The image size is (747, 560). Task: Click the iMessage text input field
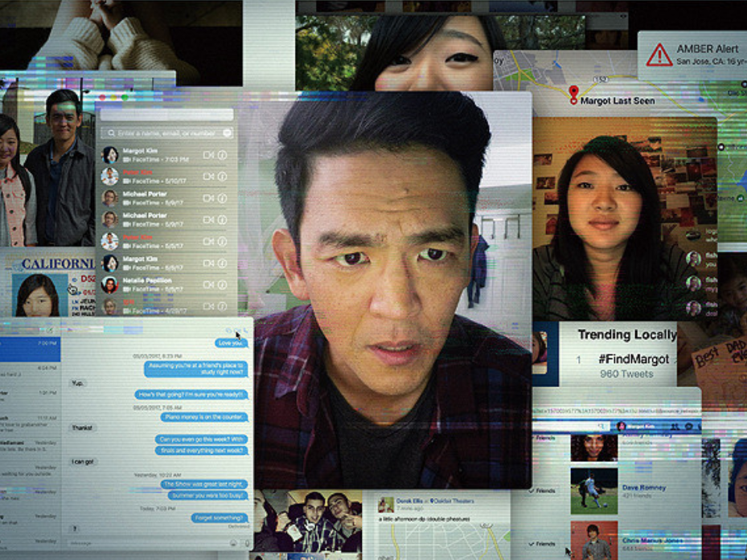point(146,543)
